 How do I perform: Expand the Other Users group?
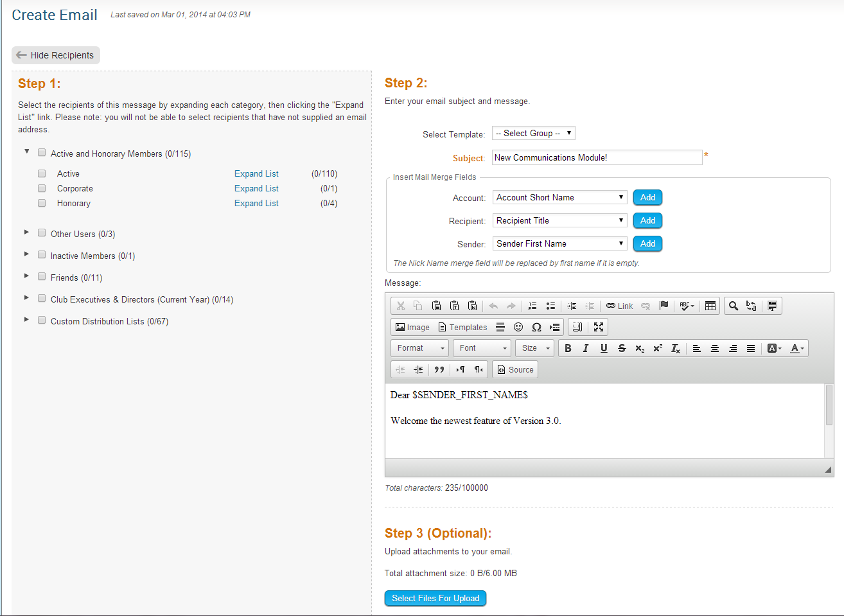pyautogui.click(x=26, y=232)
